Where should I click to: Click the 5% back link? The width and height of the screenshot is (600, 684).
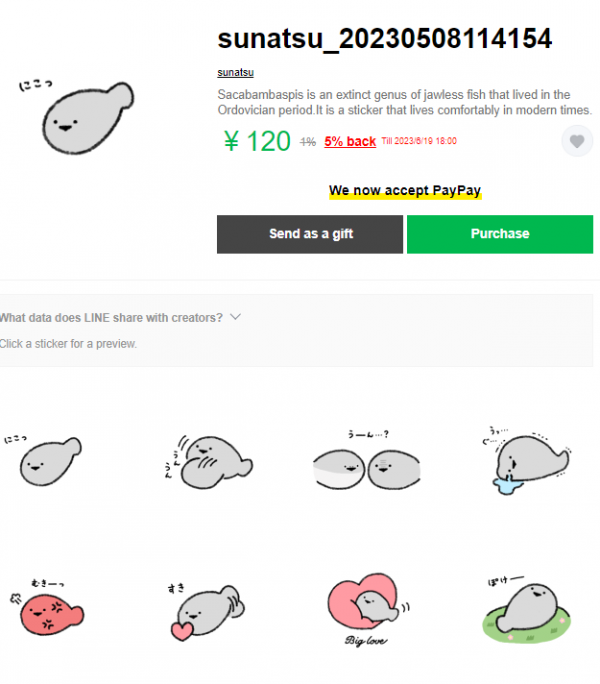350,142
